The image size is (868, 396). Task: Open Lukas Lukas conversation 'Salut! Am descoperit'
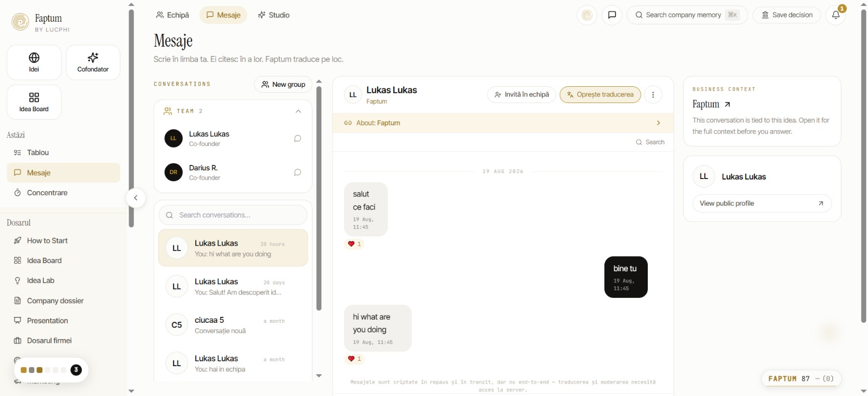(233, 286)
